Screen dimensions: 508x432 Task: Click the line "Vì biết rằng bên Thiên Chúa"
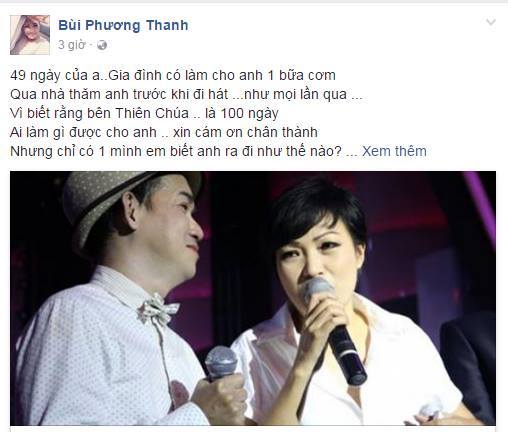[x=144, y=113]
